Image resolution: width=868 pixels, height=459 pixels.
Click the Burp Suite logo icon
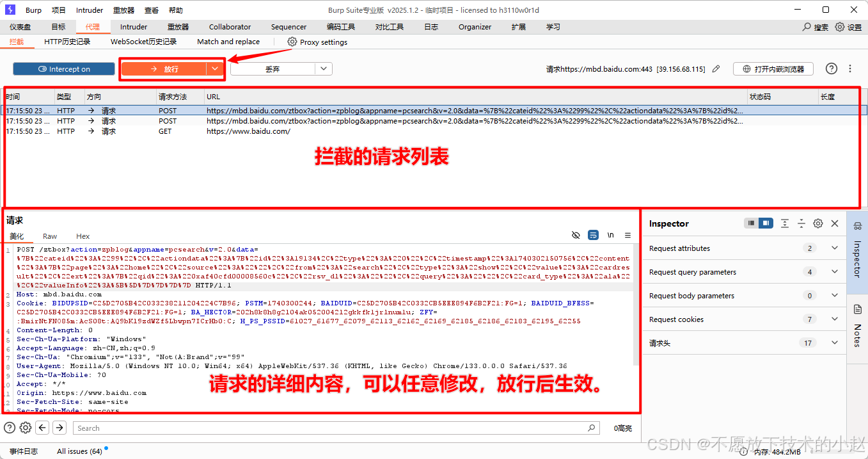10,10
